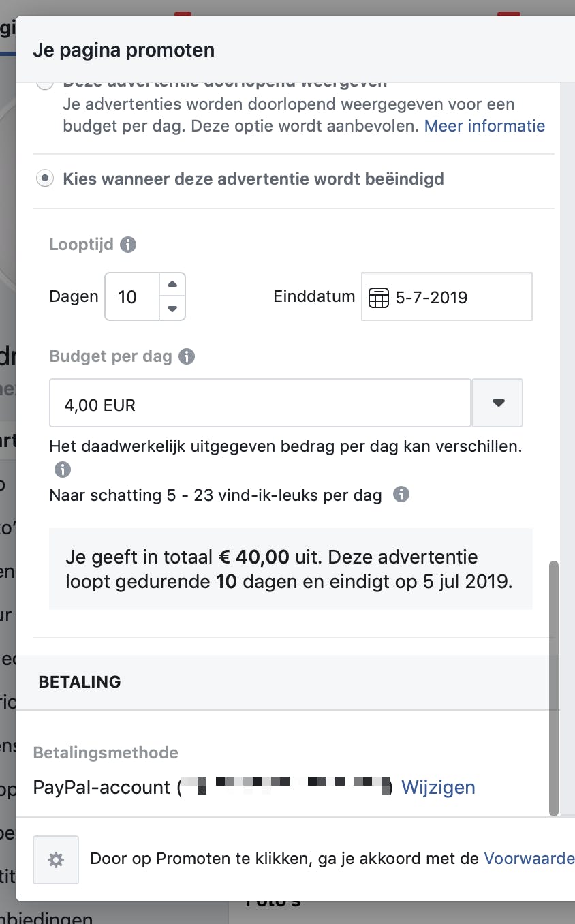Click 'Wijzigen' to change payment method

tap(438, 788)
